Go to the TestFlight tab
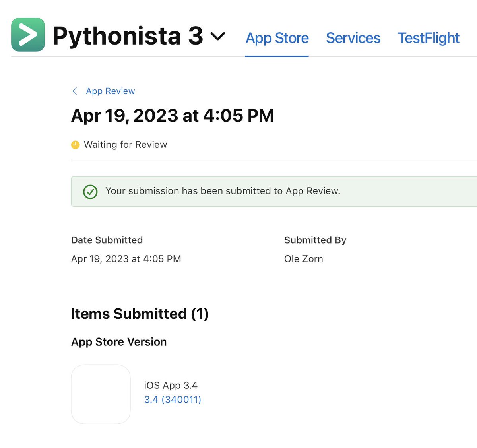Image resolution: width=477 pixels, height=448 pixels. (429, 38)
